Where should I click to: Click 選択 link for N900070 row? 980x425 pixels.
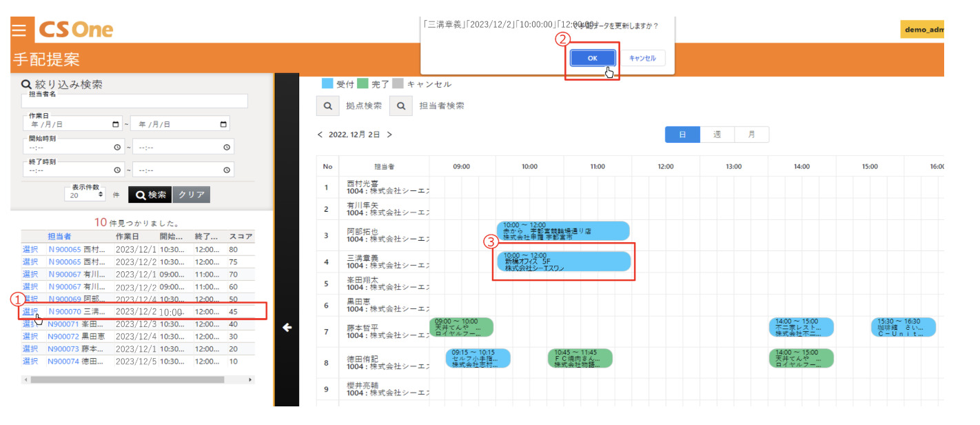(30, 311)
